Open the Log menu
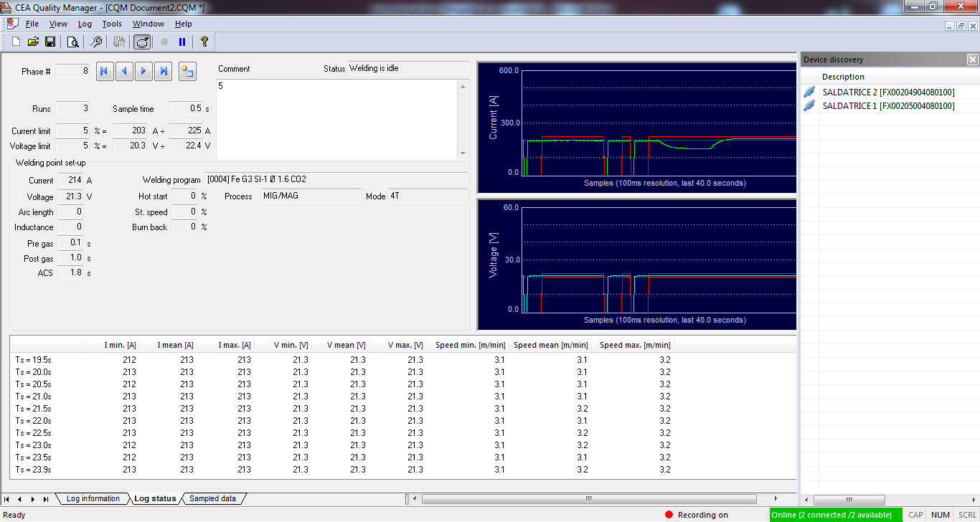Screen dimensions: 980x522 [85, 23]
